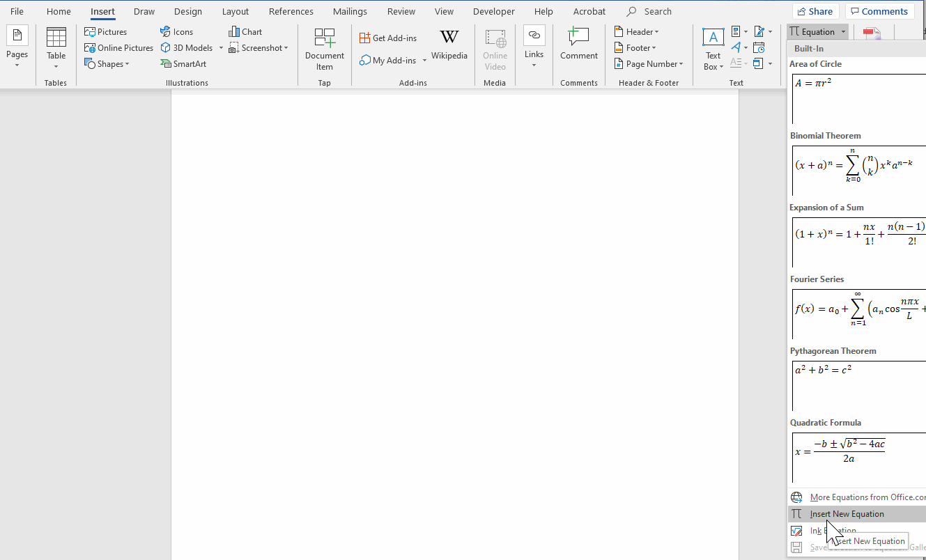
Task: Click the Document Item icon
Action: [x=324, y=49]
